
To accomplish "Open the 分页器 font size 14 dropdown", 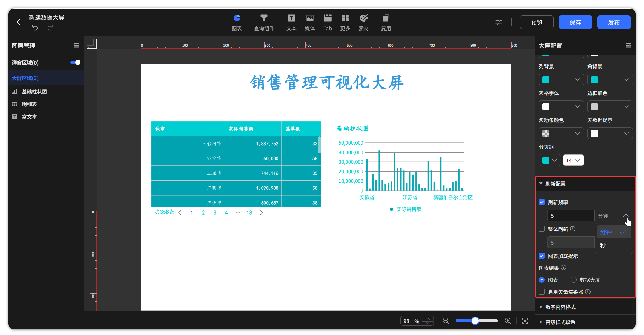I will tap(573, 160).
